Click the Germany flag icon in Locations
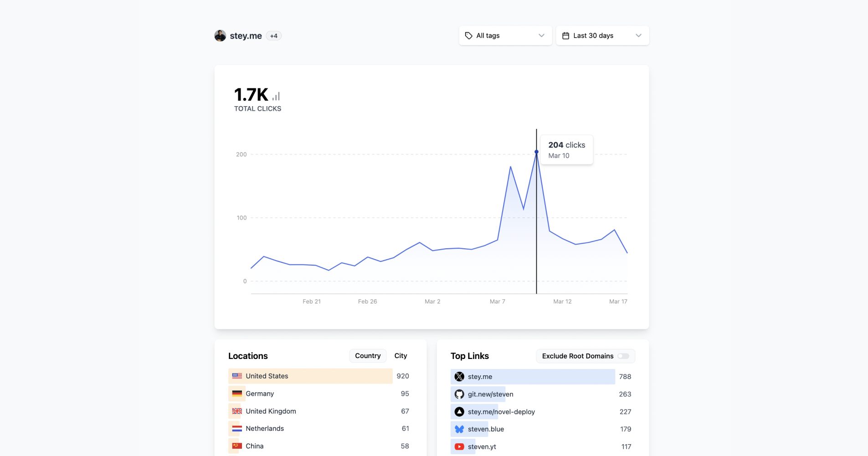 237,393
